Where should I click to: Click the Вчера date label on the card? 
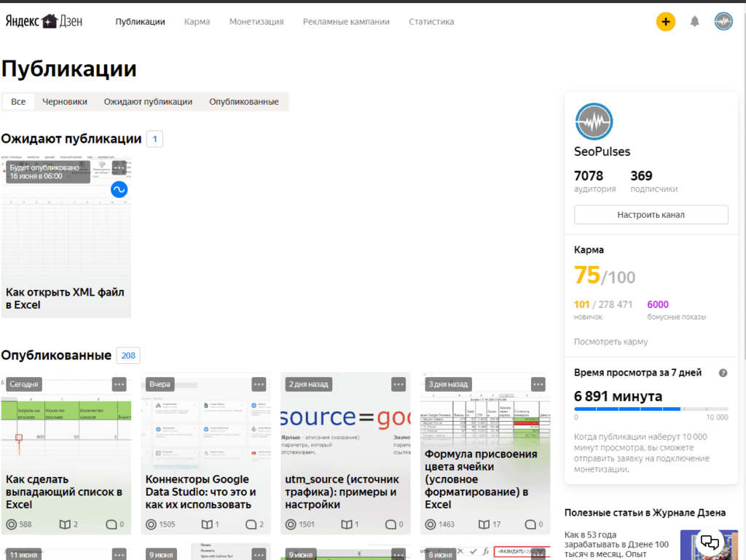[x=160, y=384]
